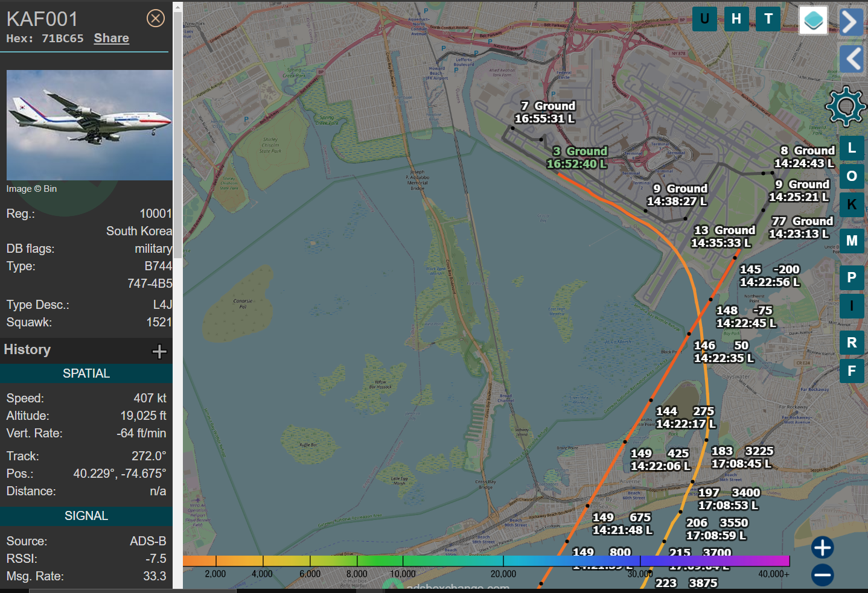
Task: Click the green 16:52:40 Ground track label
Action: coord(577,157)
